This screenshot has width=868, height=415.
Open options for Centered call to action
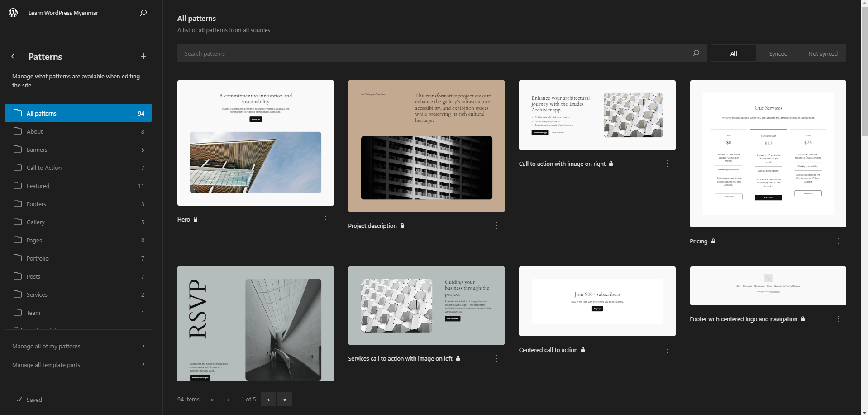(x=668, y=350)
